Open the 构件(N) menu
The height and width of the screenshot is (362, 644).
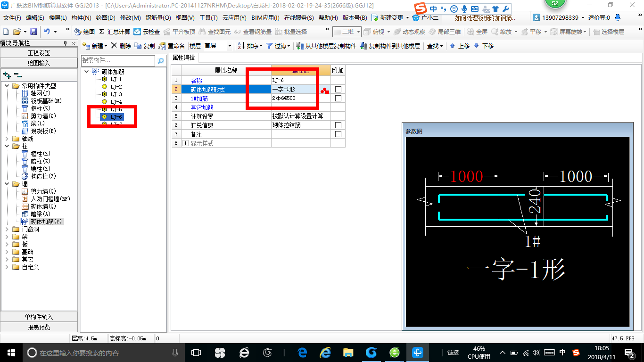pos(81,18)
